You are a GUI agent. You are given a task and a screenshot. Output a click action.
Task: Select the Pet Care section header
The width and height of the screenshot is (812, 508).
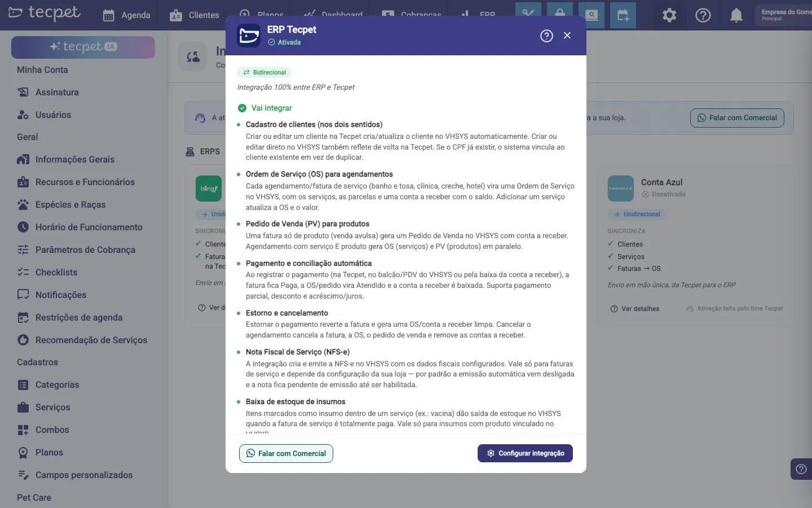pyautogui.click(x=34, y=498)
